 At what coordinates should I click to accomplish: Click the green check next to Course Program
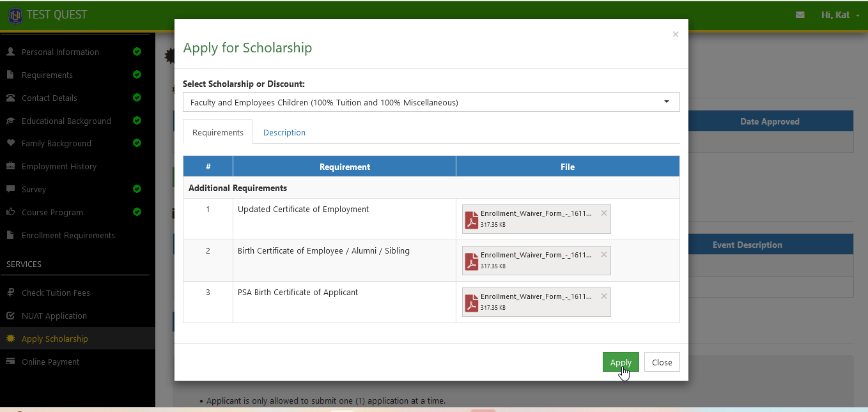click(137, 212)
